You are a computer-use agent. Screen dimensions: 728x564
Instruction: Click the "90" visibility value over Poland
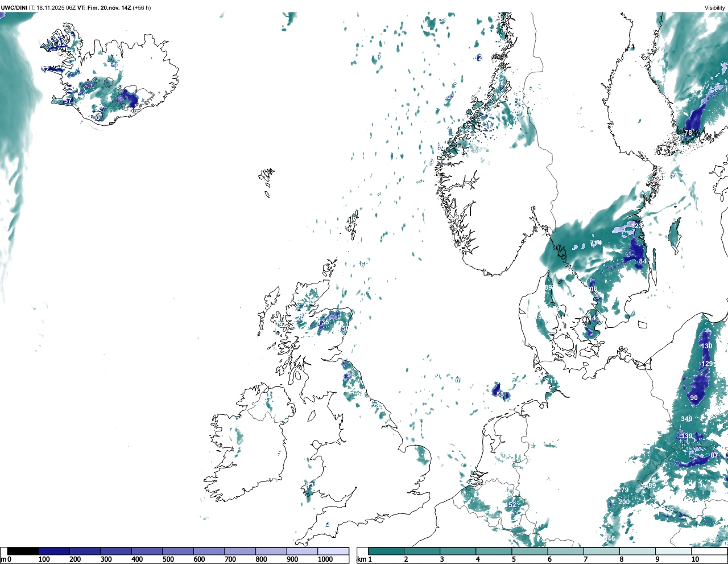[x=694, y=398]
